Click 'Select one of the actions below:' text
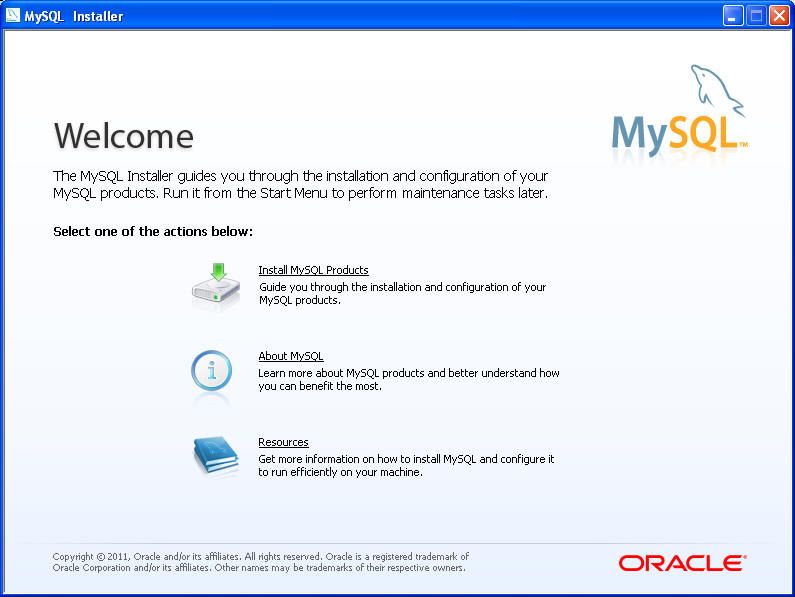Viewport: 795px width, 597px height. [153, 231]
